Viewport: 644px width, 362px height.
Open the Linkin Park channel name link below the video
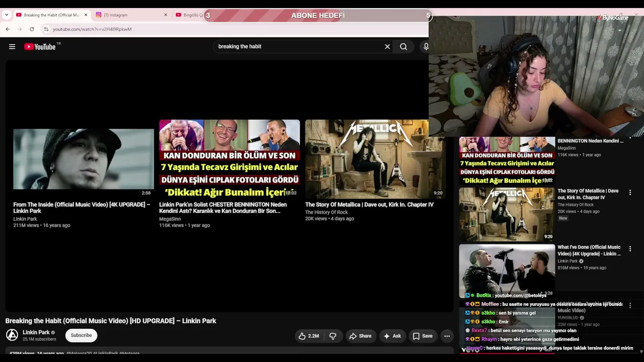(x=36, y=332)
